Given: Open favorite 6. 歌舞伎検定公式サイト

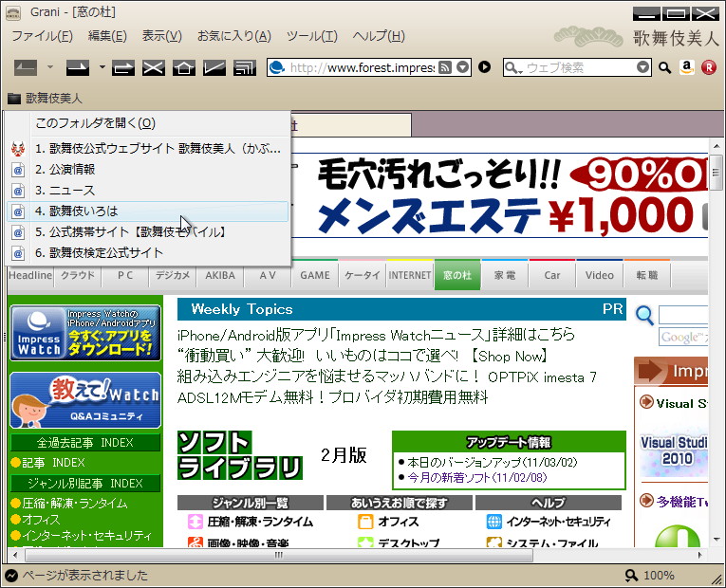Looking at the screenshot, I should coord(148,253).
